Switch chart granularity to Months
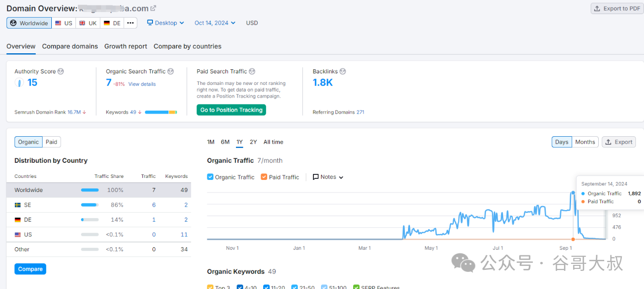 point(585,142)
